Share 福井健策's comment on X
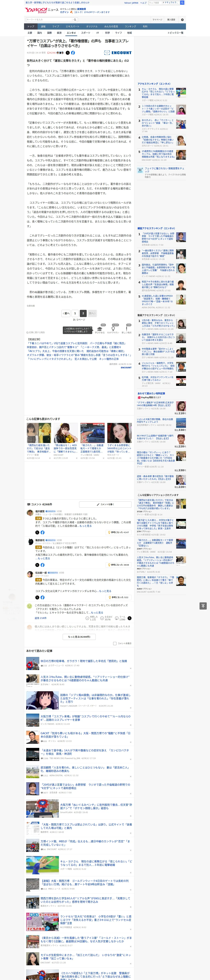Viewport: 210px width, 980px height. click(37, 532)
